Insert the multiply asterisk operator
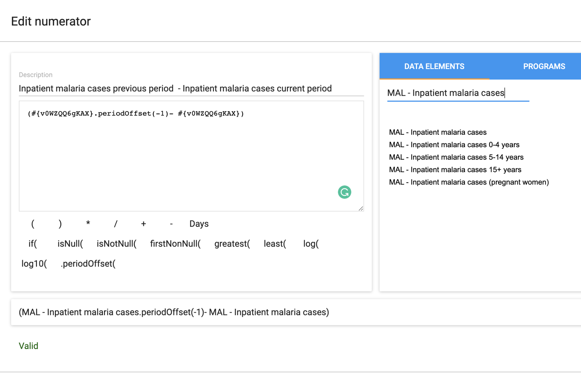 click(x=88, y=224)
